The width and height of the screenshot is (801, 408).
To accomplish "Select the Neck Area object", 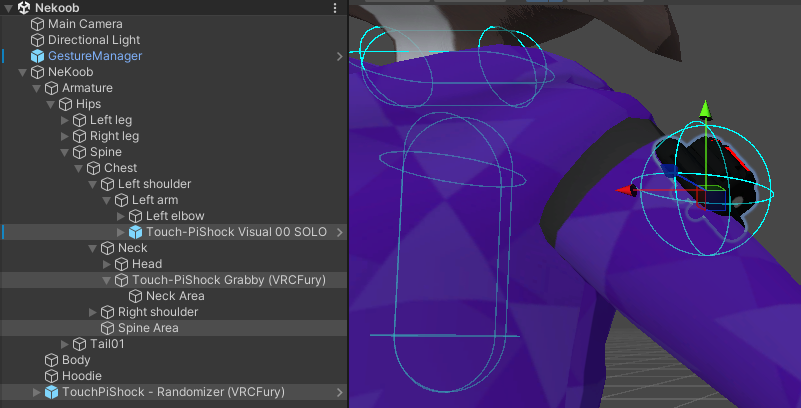I will point(175,296).
